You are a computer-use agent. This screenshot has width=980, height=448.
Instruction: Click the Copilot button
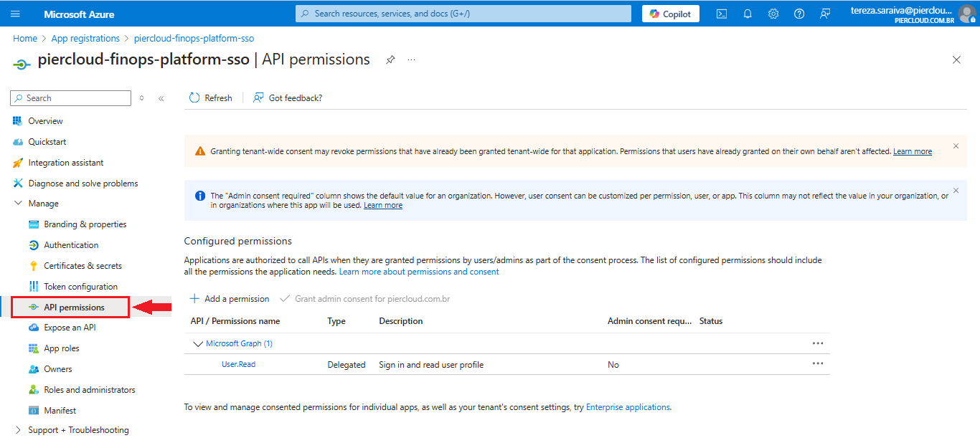[670, 14]
